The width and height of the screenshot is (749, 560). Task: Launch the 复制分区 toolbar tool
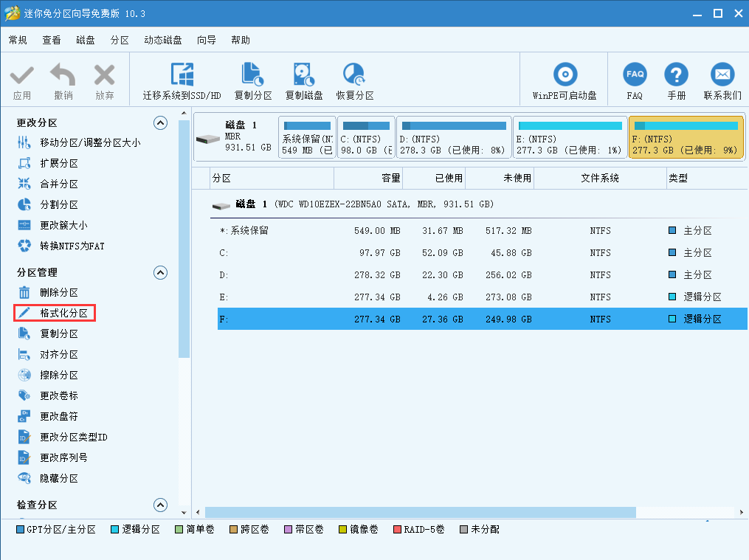point(253,81)
